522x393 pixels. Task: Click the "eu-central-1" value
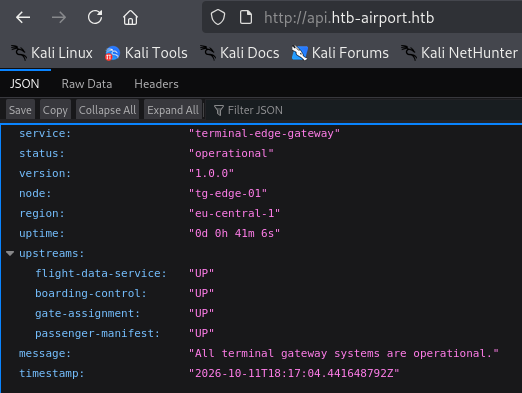tap(234, 213)
